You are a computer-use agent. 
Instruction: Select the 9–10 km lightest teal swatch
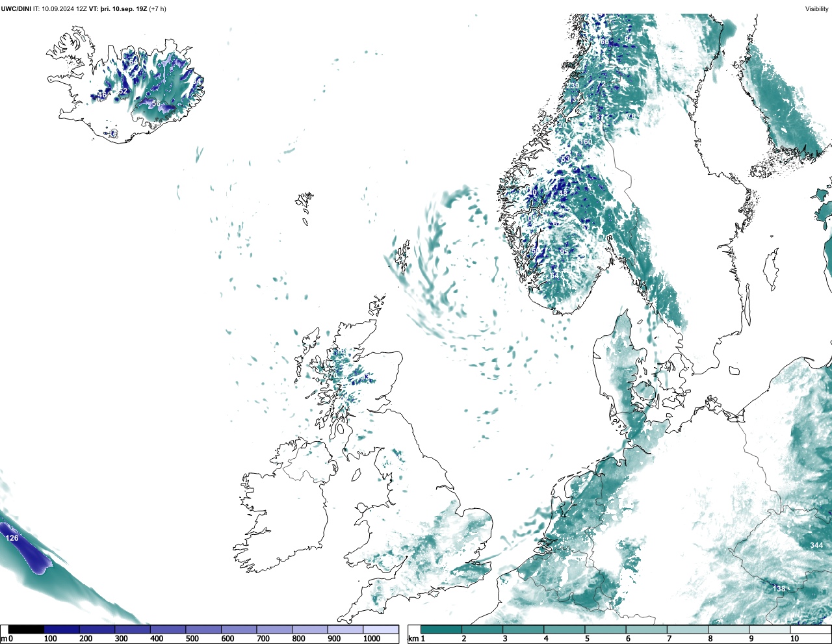[770, 630]
